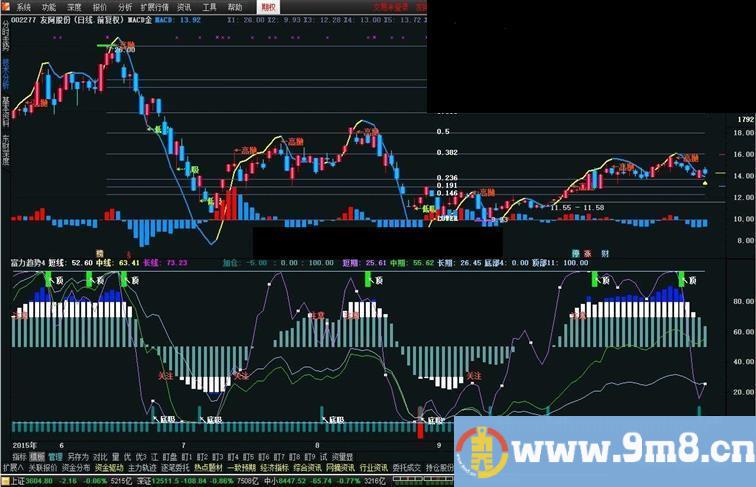
Task: Click the 指标 button in bottom toolbar
Action: coord(19,456)
